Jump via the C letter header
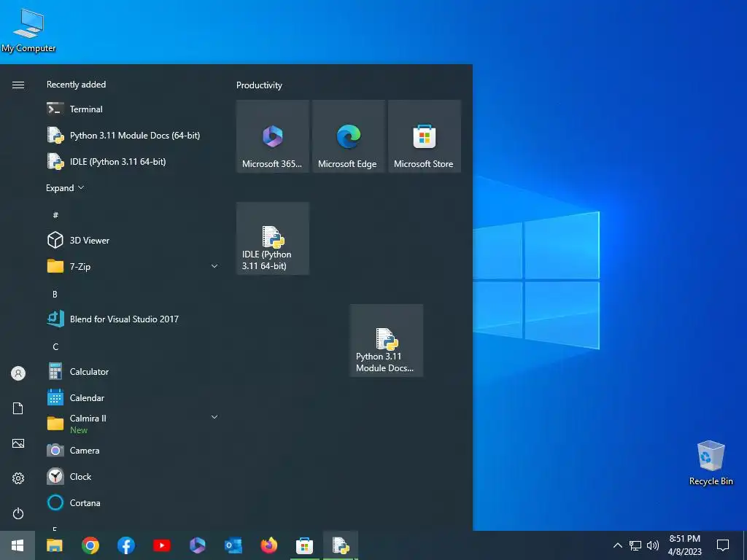Screen dimensions: 747x560 tap(55, 346)
